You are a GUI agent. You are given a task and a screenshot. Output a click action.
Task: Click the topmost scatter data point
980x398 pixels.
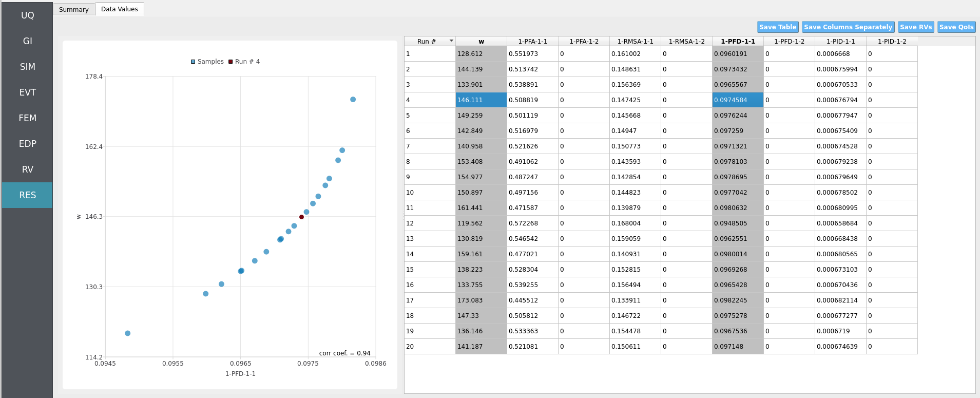pyautogui.click(x=353, y=100)
